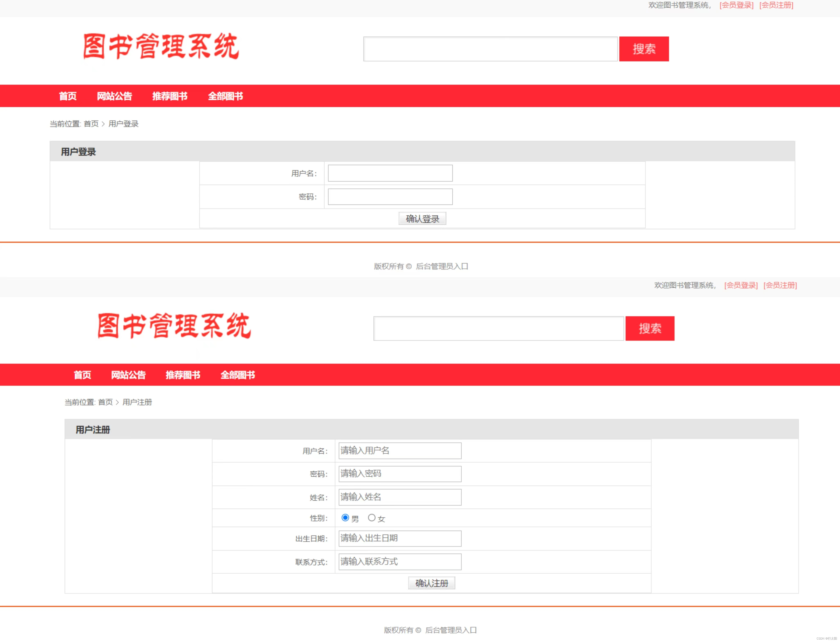The width and height of the screenshot is (840, 642).
Task: Click 会员登录 link in the login page header
Action: (x=736, y=5)
